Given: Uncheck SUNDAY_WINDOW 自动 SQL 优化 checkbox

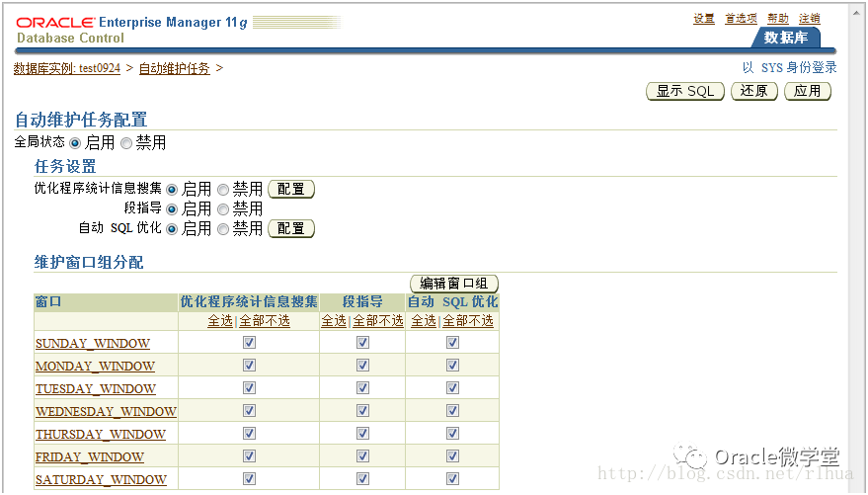Looking at the screenshot, I should [453, 343].
